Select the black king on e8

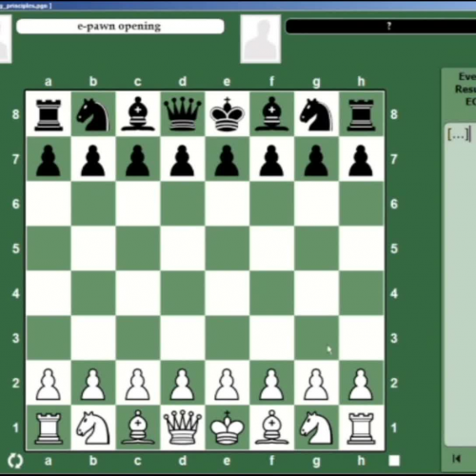(x=228, y=114)
